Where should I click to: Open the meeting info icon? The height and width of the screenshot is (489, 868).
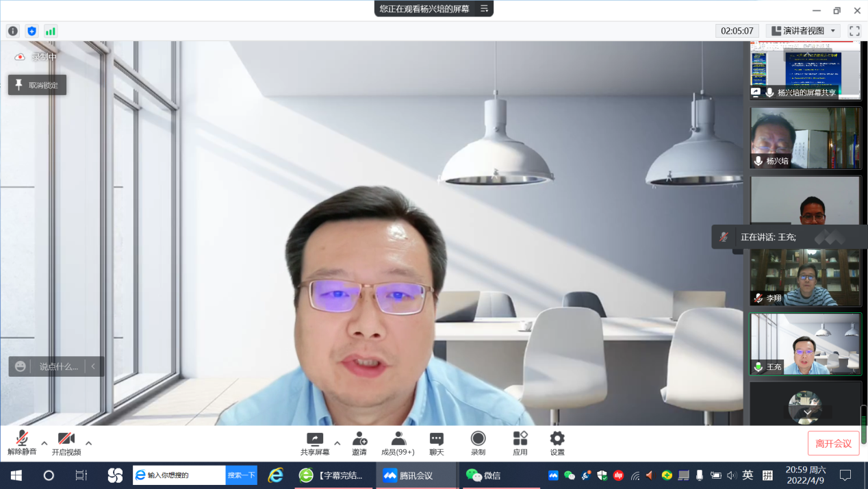click(x=12, y=31)
